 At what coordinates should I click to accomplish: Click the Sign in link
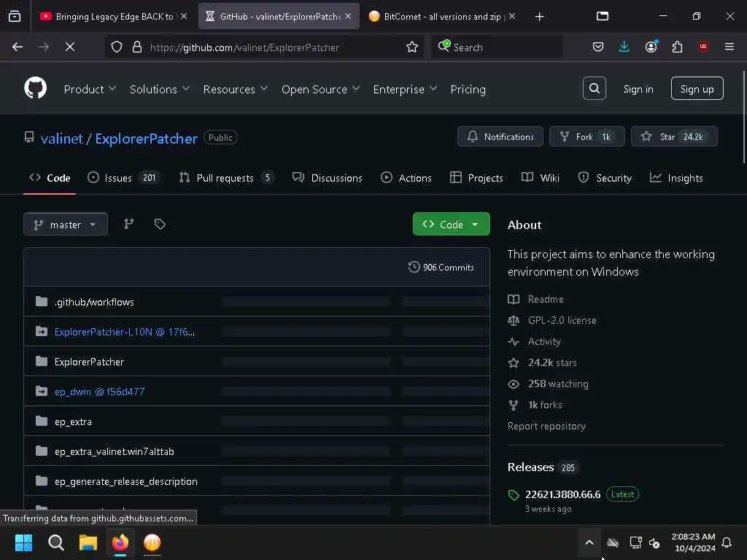pyautogui.click(x=638, y=89)
